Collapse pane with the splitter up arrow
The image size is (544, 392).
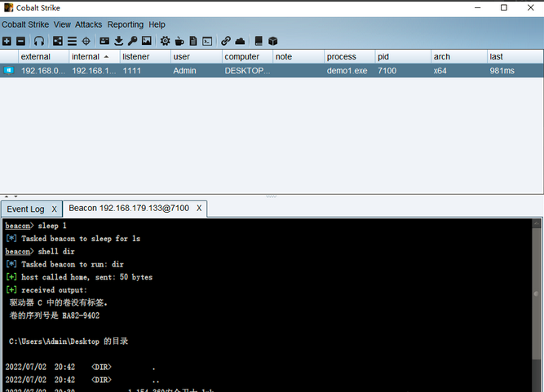point(7,196)
